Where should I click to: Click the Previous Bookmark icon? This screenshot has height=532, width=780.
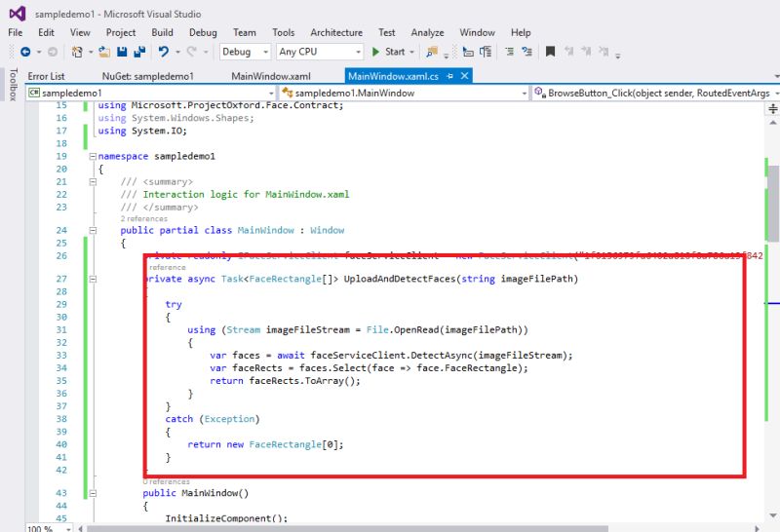tap(569, 52)
